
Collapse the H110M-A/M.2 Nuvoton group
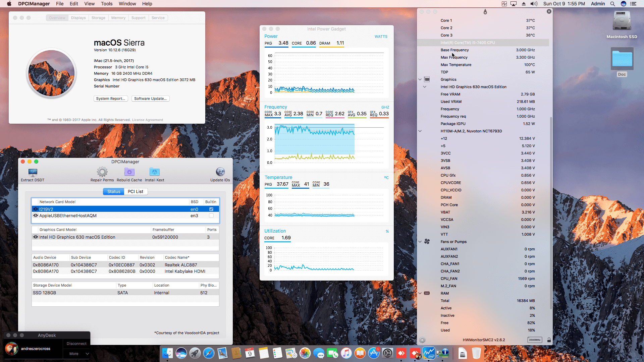[420, 131]
